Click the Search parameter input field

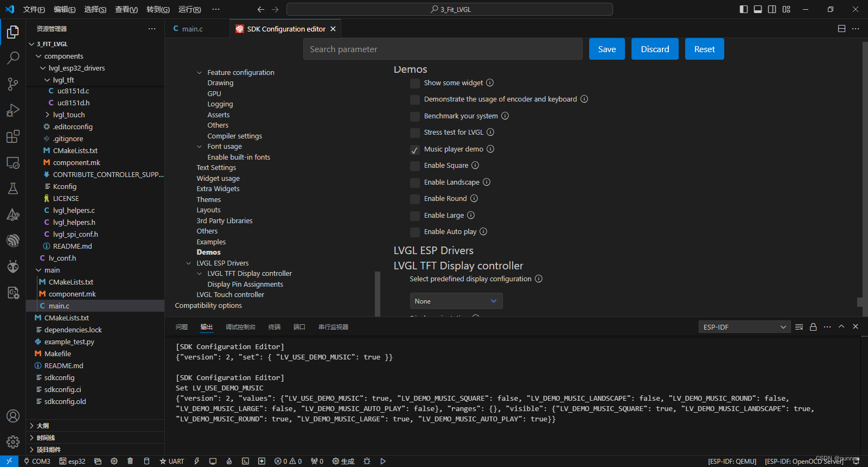[x=443, y=49]
